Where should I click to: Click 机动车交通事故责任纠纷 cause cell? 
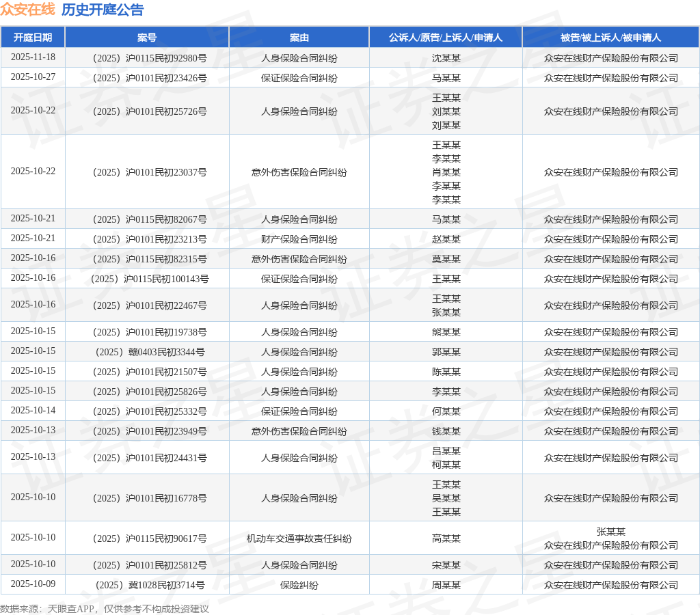[x=299, y=538]
